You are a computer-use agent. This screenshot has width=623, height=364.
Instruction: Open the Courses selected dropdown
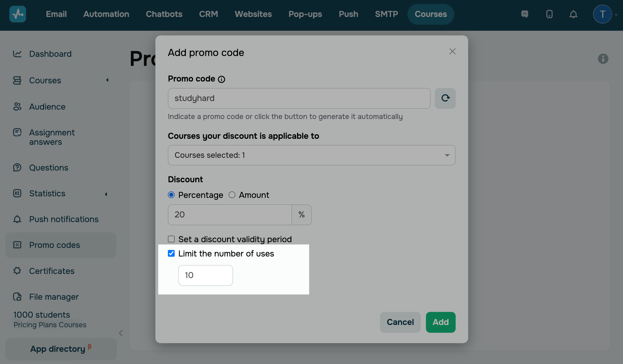click(311, 155)
